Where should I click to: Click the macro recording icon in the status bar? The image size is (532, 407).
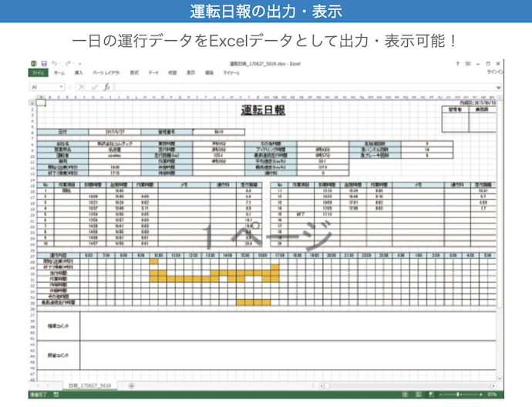[x=56, y=395]
